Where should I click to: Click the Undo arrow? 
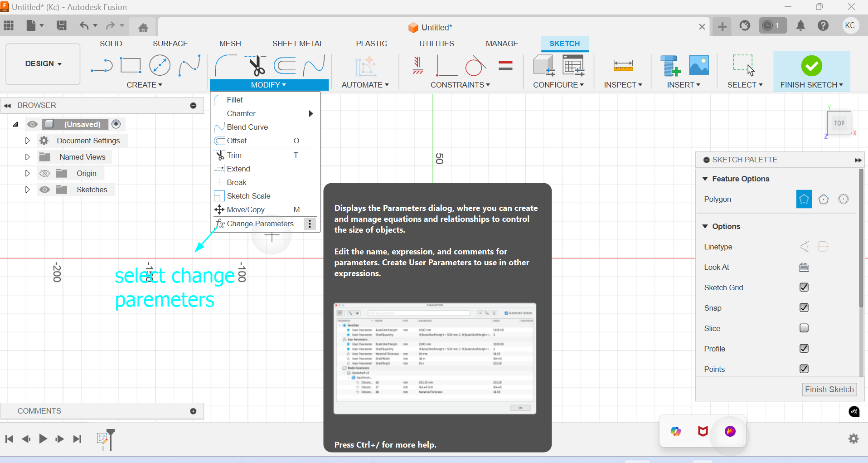click(84, 25)
